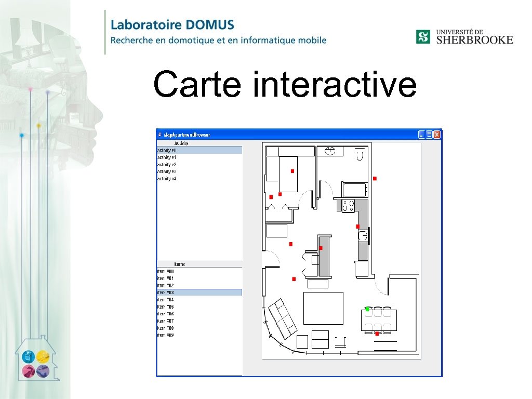The image size is (532, 399).
Task: Click the Université de Sherbrooke logo
Action: pos(464,35)
